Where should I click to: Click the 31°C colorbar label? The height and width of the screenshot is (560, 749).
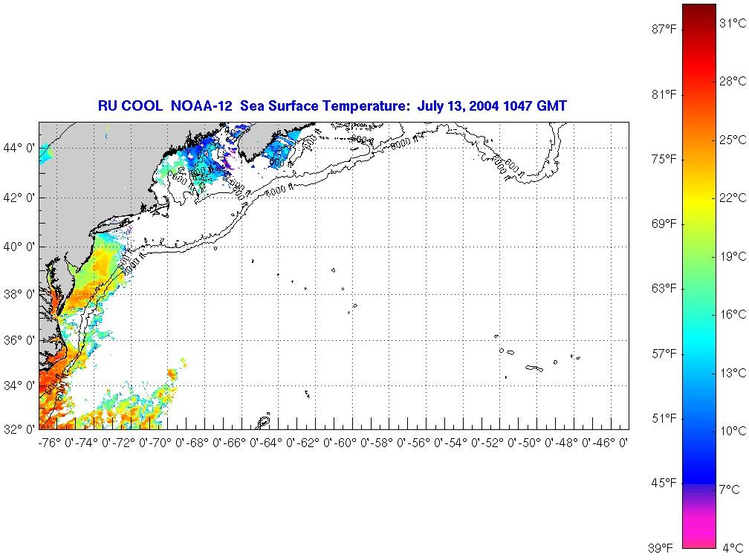click(x=733, y=23)
